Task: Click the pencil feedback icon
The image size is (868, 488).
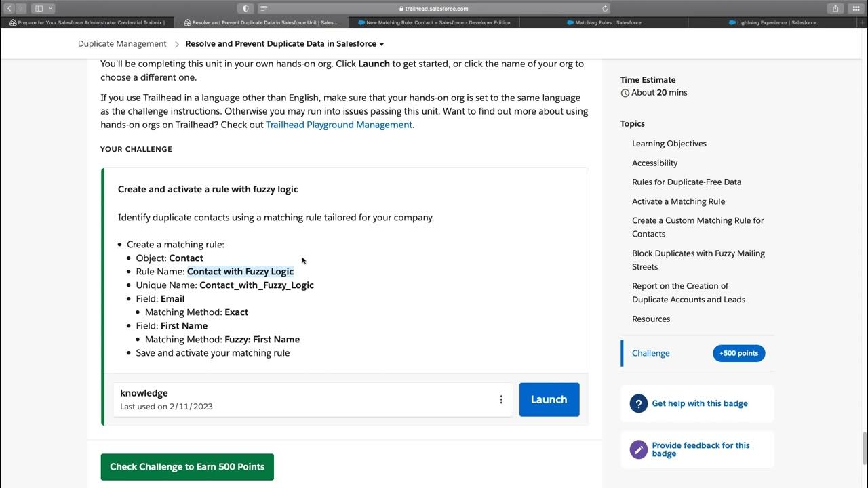Action: pyautogui.click(x=639, y=449)
